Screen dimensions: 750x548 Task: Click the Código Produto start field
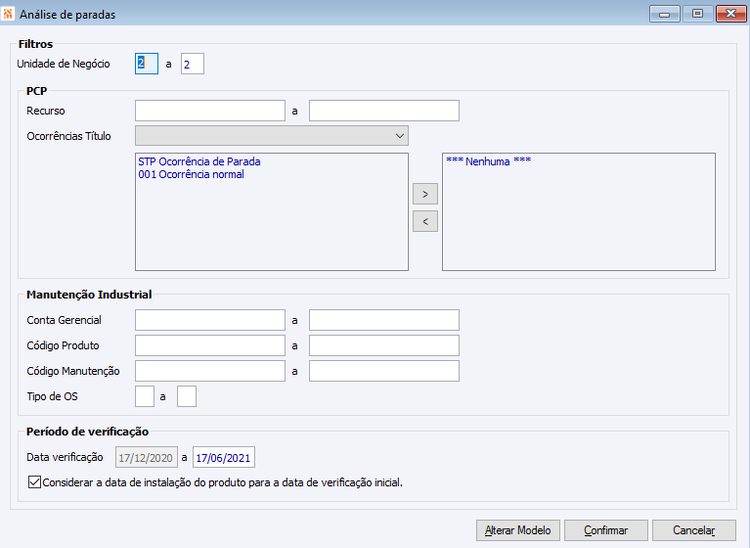click(x=210, y=345)
